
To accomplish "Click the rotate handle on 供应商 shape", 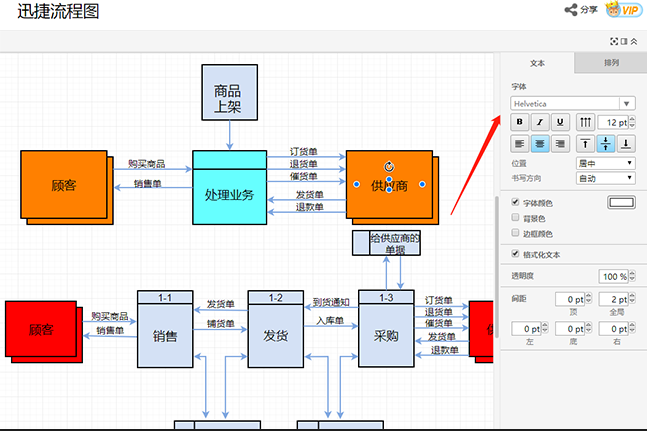I will click(x=389, y=167).
